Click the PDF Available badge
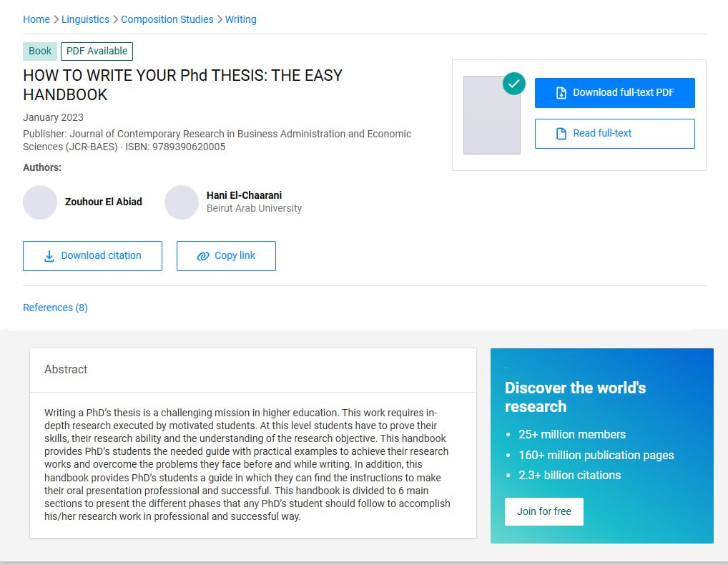Viewport: 728px width, 565px height. coord(97,51)
